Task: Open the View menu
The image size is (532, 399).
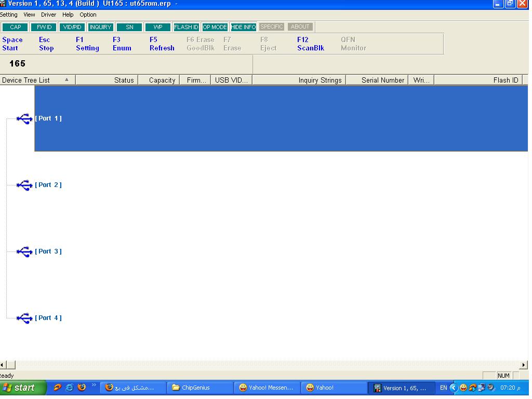Action: click(29, 15)
